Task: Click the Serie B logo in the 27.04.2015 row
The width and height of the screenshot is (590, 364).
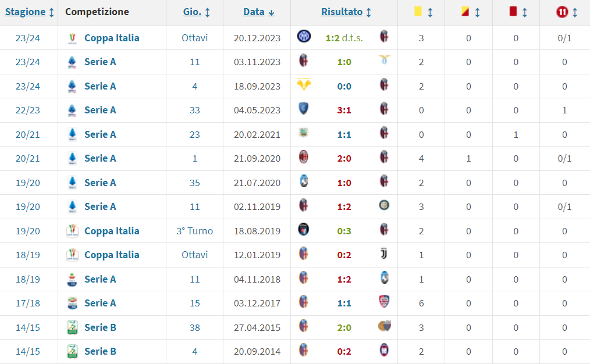Action: [72, 327]
